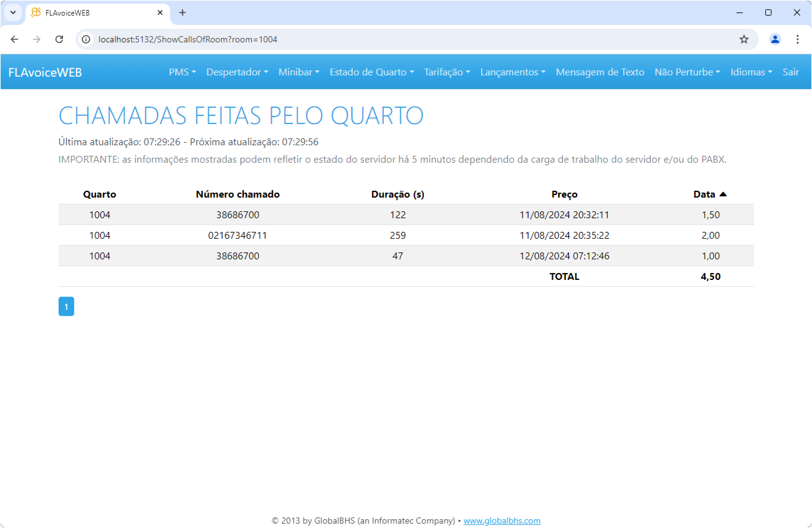Go to pagination page 1
The height and width of the screenshot is (528, 812).
(66, 306)
